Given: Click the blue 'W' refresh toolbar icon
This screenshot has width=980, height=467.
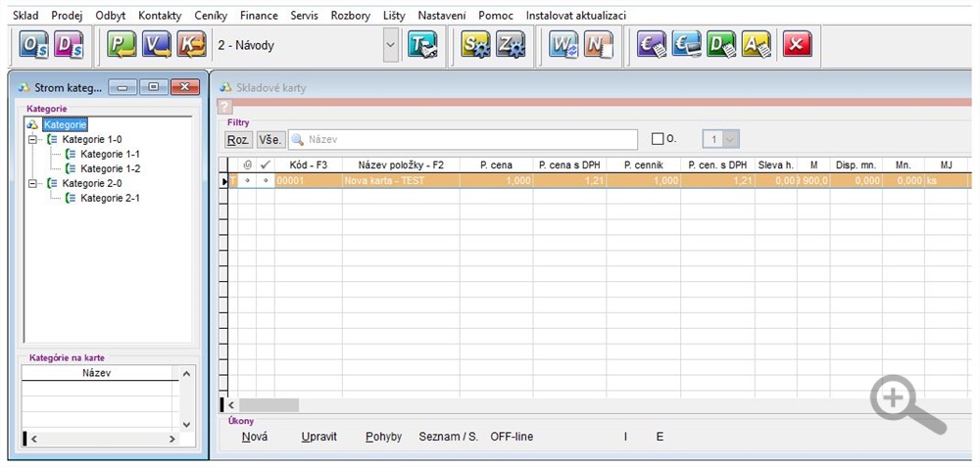Looking at the screenshot, I should click(563, 45).
